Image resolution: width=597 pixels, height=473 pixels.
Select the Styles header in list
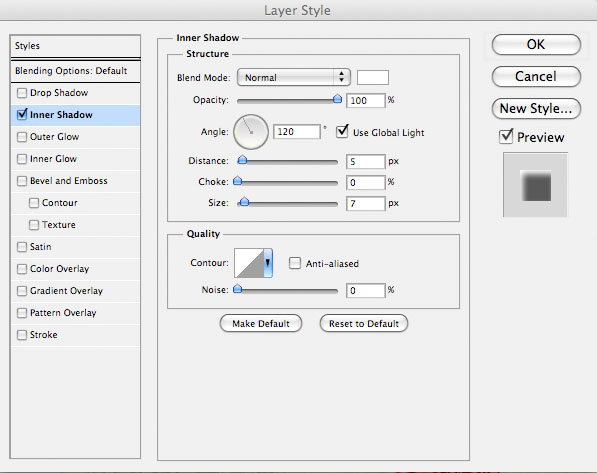click(75, 46)
